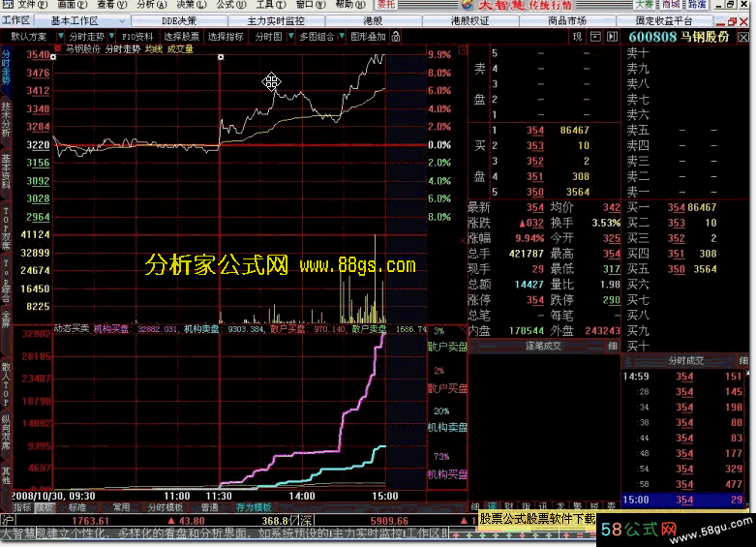The width and height of the screenshot is (756, 547).
Task: Click the 沪 index label in status bar
Action: pyautogui.click(x=7, y=521)
